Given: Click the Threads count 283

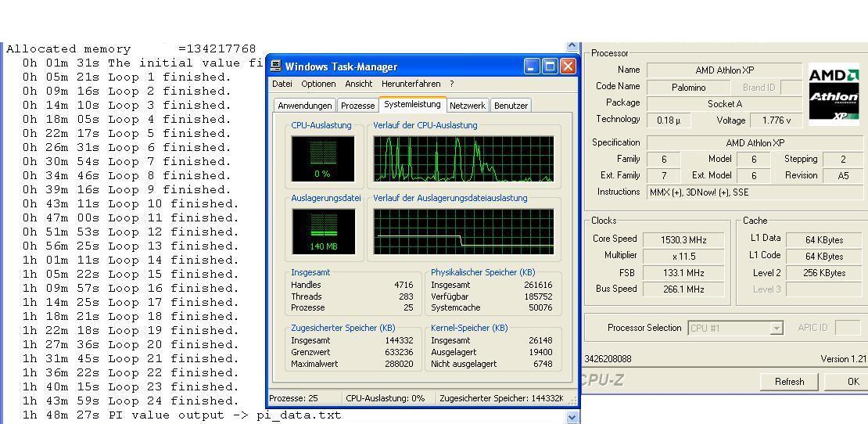Looking at the screenshot, I should (406, 296).
